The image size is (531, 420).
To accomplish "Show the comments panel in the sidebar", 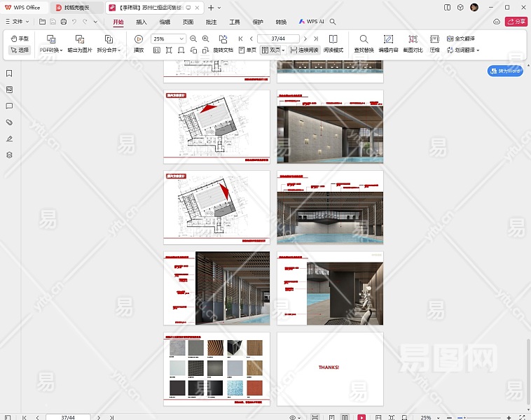I will tap(9, 106).
